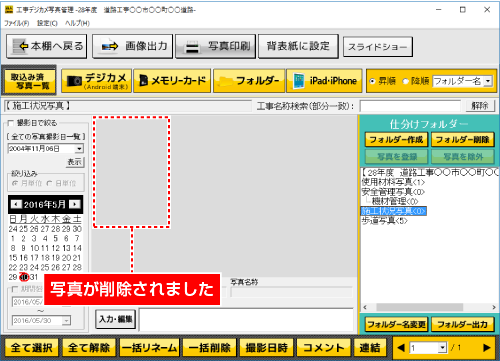
Task: Click 全て選択 button
Action: point(31,348)
